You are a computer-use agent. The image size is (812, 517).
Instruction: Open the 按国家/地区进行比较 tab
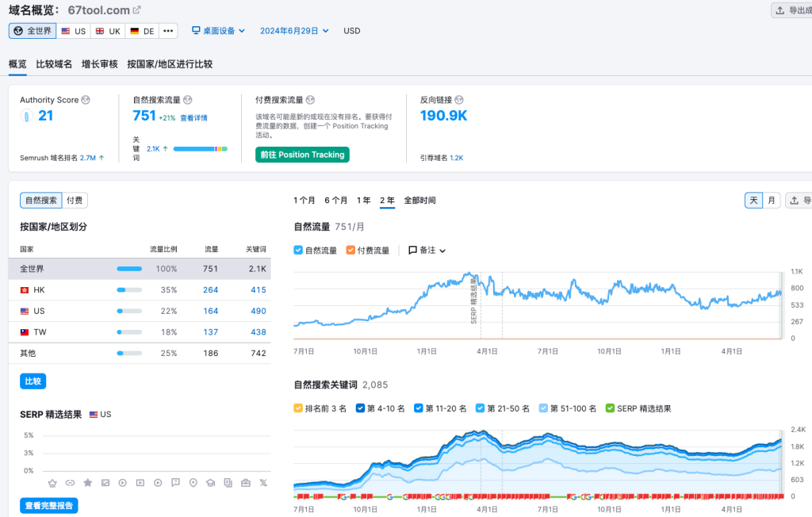[x=170, y=64]
